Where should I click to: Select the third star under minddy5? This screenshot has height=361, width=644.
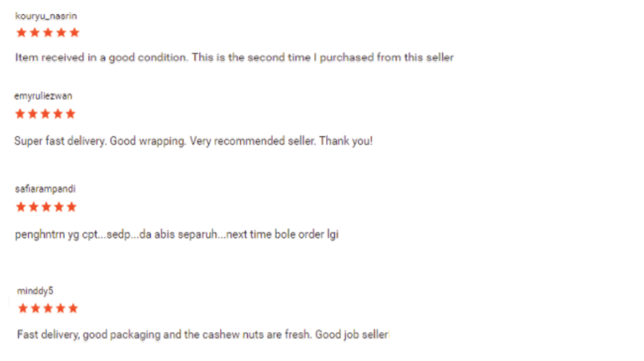pyautogui.click(x=48, y=308)
